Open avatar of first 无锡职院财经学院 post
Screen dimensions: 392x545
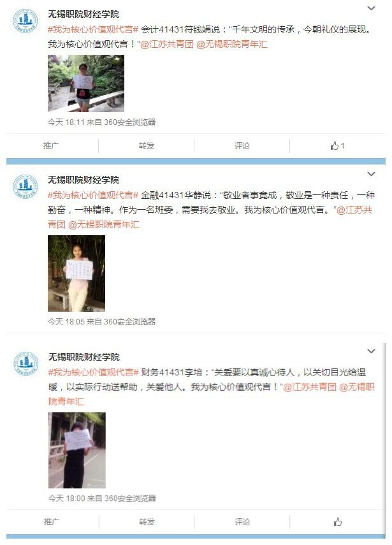tap(25, 21)
